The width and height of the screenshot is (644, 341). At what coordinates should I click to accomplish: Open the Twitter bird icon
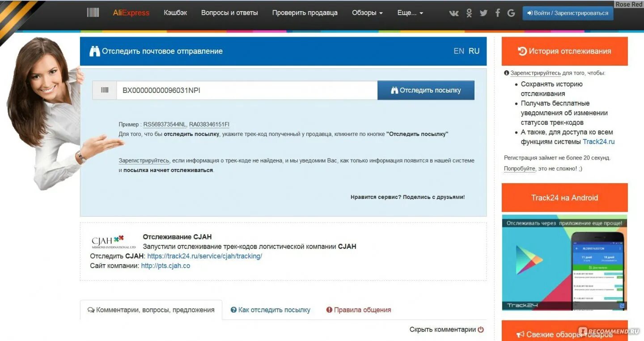tap(483, 13)
